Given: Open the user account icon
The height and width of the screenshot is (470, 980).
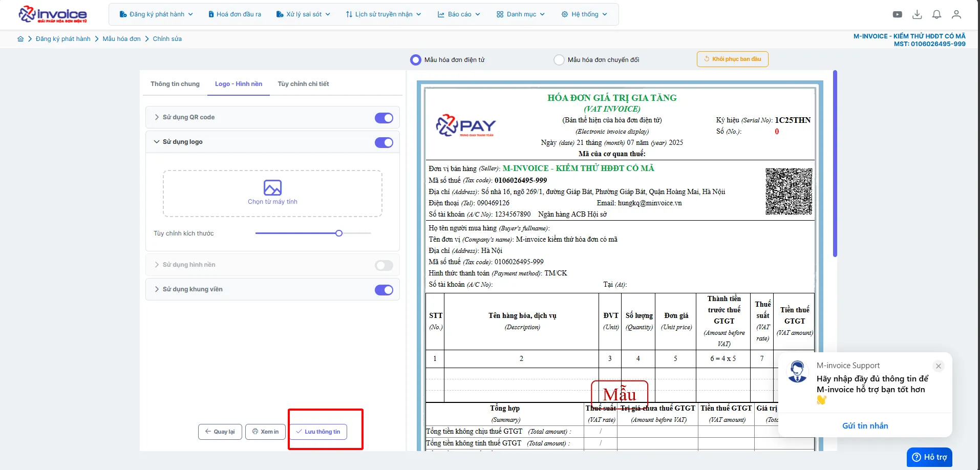Looking at the screenshot, I should (956, 14).
